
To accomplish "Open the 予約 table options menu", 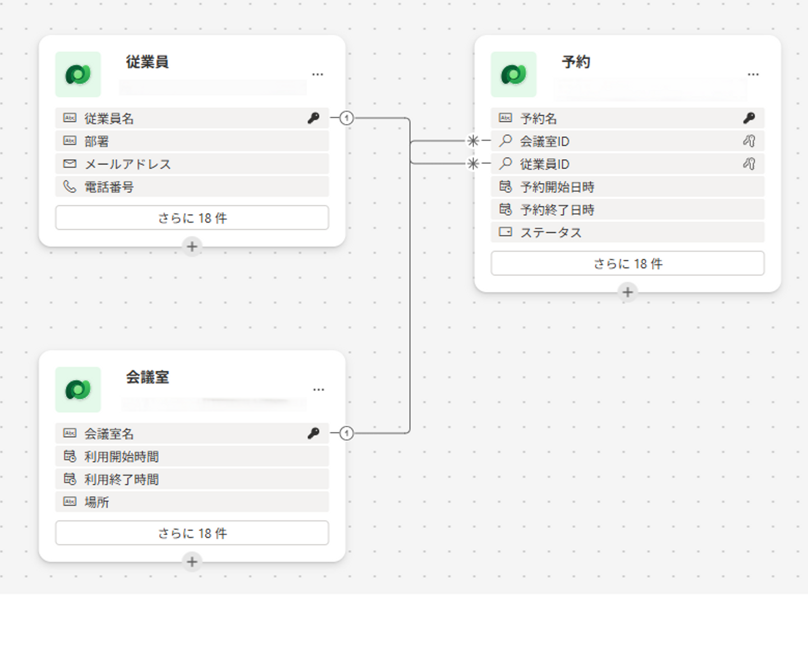I will pyautogui.click(x=753, y=75).
